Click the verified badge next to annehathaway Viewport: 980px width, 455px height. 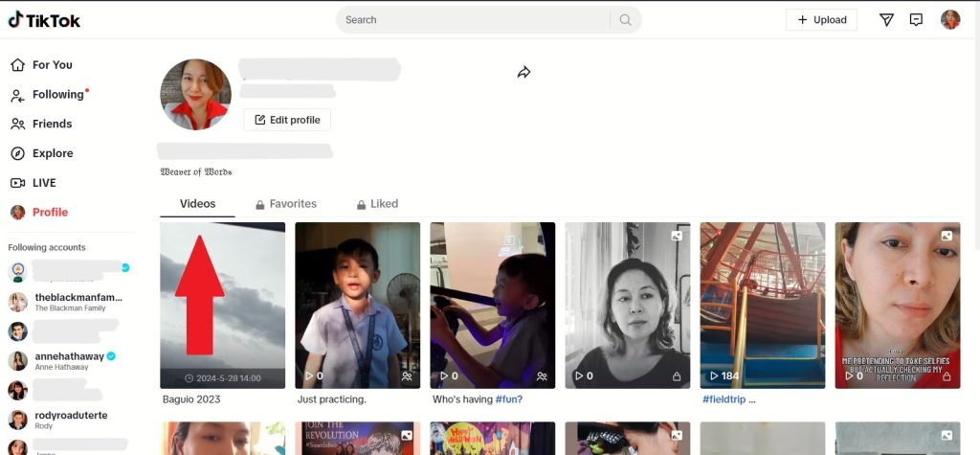click(x=111, y=356)
